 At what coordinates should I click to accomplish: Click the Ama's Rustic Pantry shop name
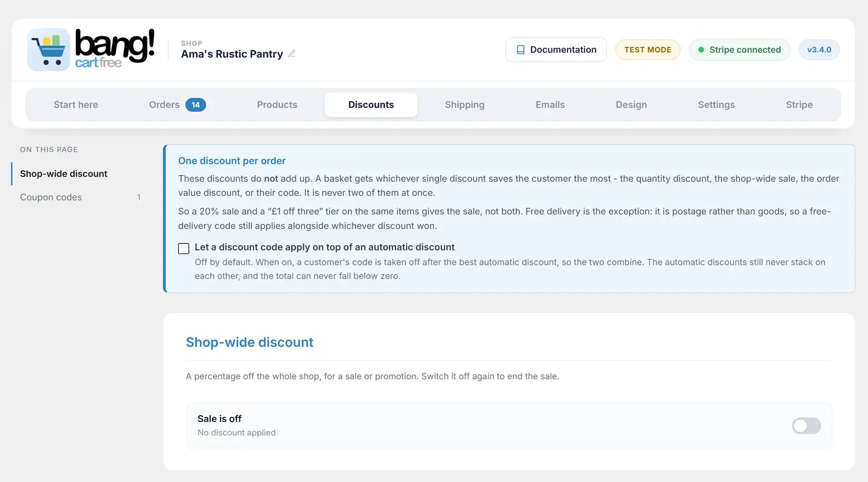[232, 54]
